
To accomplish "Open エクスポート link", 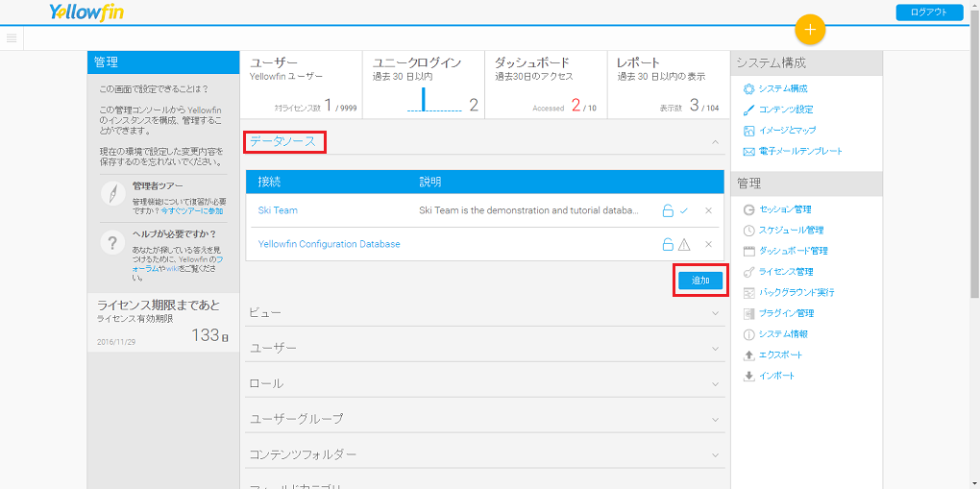I will tap(780, 355).
